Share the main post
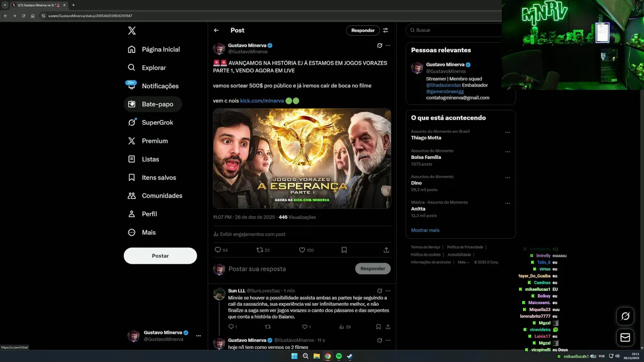 tap(386, 250)
